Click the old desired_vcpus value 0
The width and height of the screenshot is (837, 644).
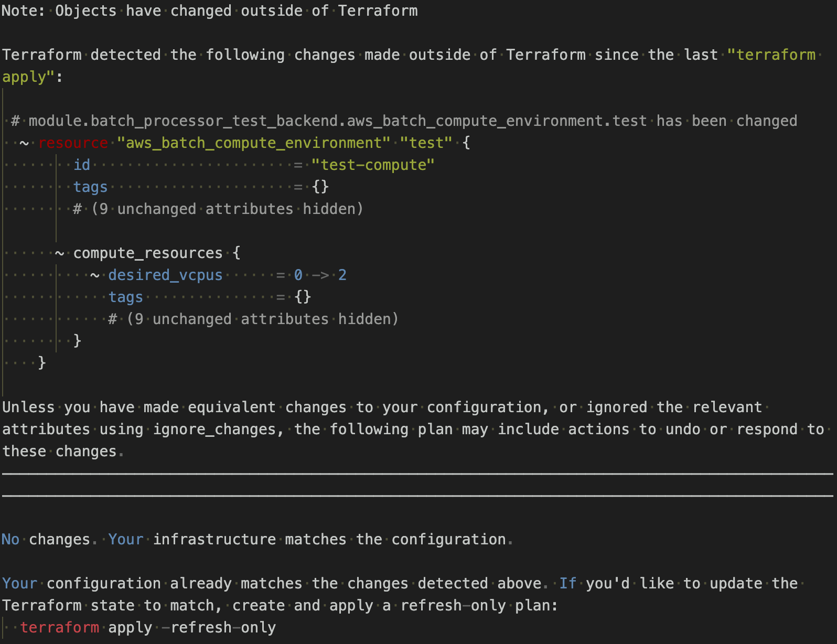[x=298, y=275]
